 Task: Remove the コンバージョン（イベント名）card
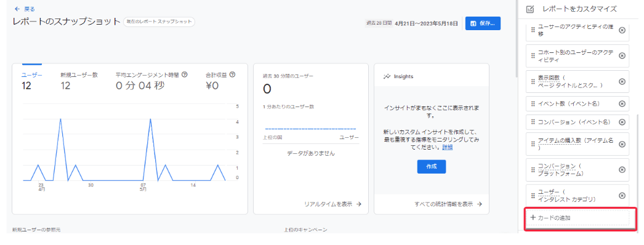click(x=622, y=122)
